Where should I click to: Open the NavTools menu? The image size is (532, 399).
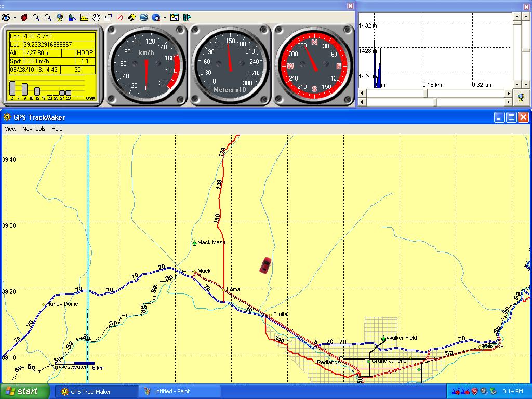(34, 129)
